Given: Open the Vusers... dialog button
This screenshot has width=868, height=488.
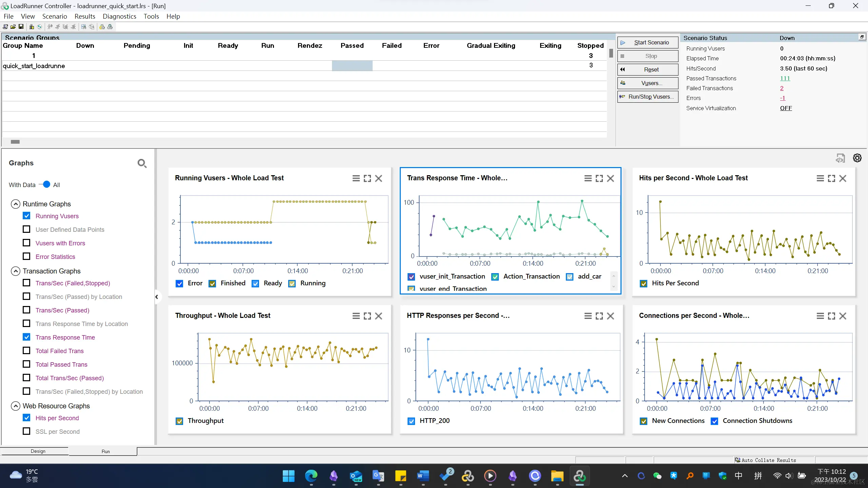Looking at the screenshot, I should (648, 83).
